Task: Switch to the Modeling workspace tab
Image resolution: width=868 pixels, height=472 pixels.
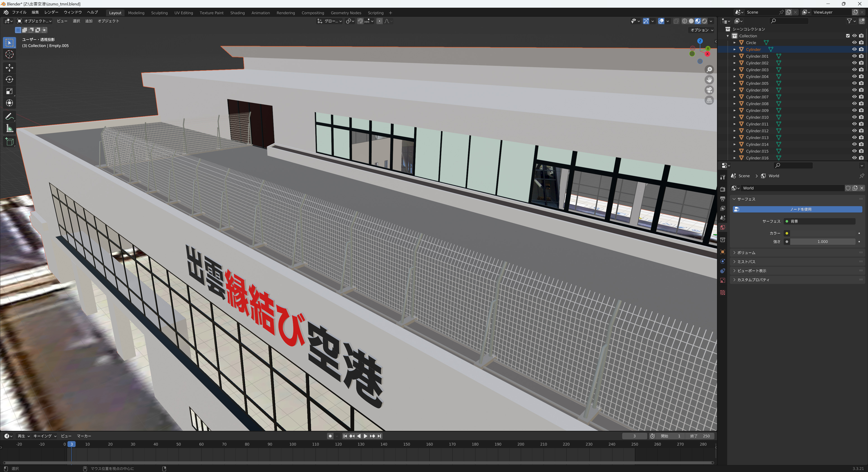Action: pos(136,13)
